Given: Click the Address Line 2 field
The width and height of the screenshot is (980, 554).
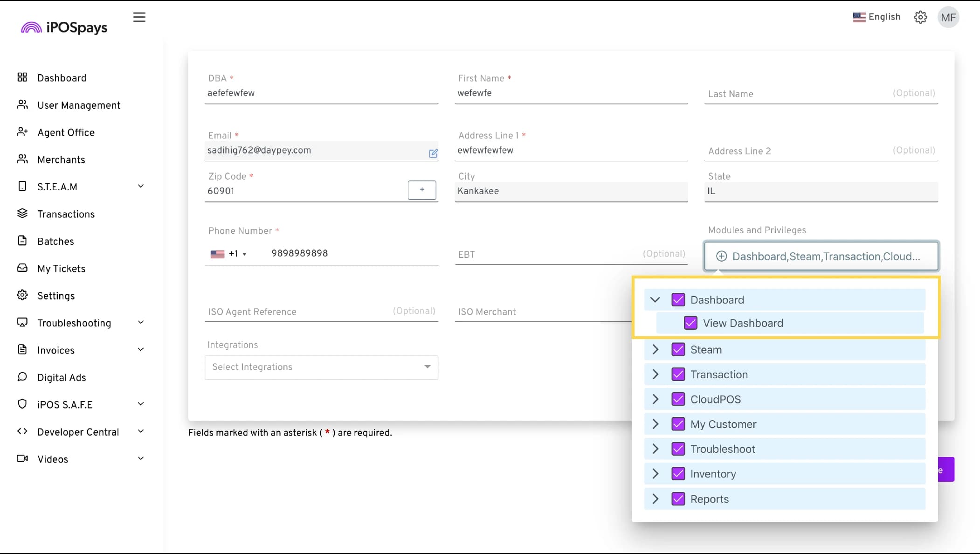Looking at the screenshot, I should tap(821, 151).
